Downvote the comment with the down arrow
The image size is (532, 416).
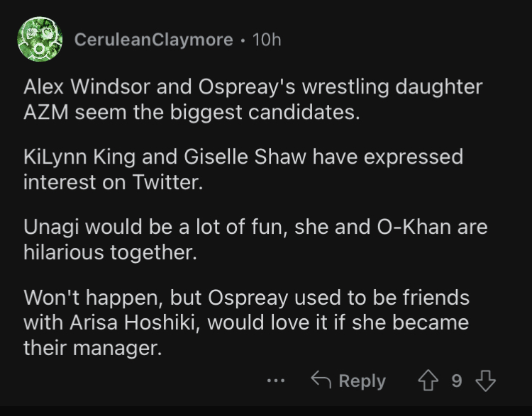pos(486,381)
